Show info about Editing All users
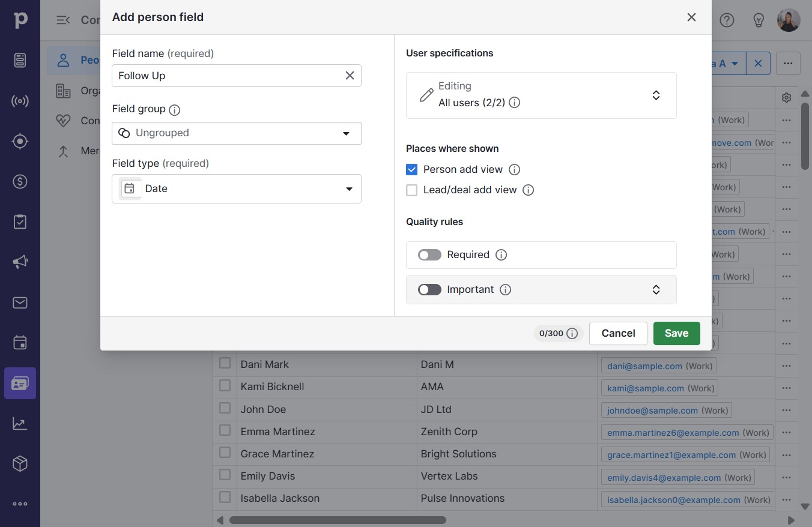The width and height of the screenshot is (812, 527). pyautogui.click(x=515, y=103)
